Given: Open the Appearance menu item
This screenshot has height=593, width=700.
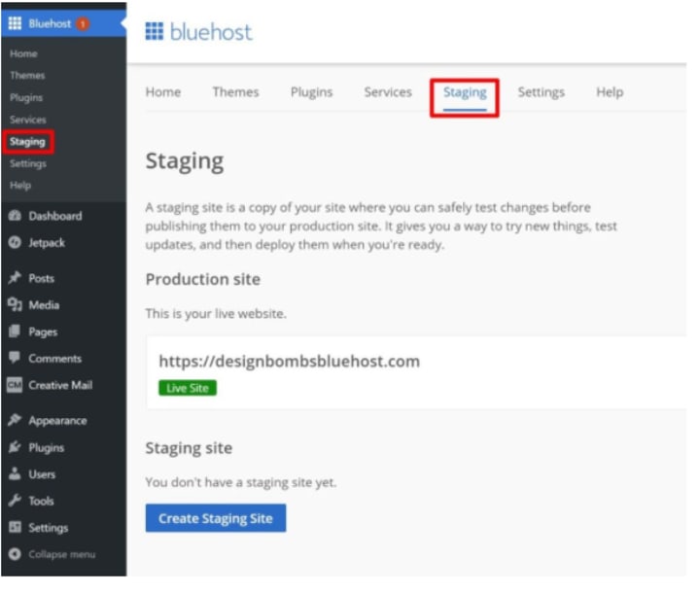Looking at the screenshot, I should [57, 421].
